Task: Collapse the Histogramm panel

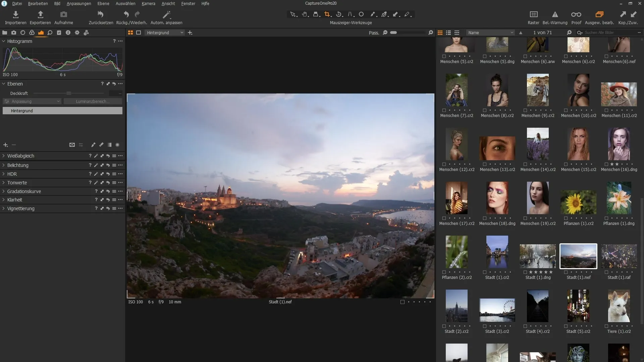Action: pos(4,41)
